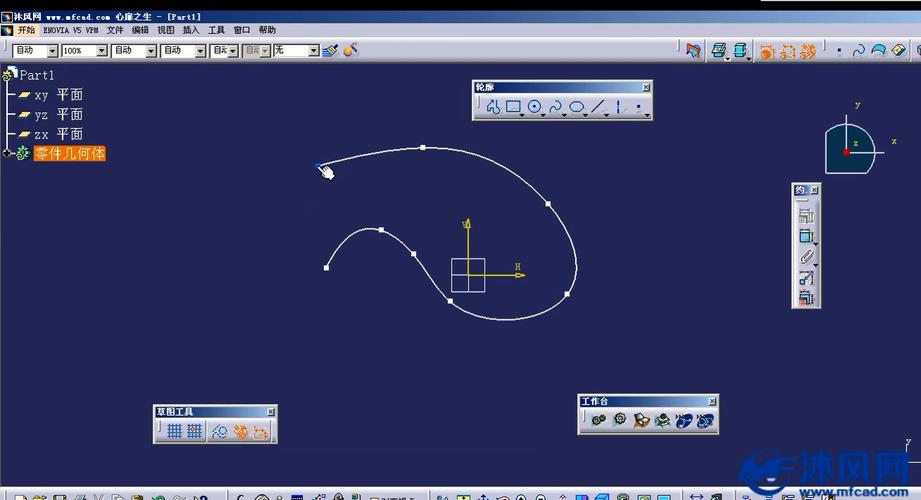The height and width of the screenshot is (500, 921).
Task: Activate the Line tool in 轮廓 toolbar
Action: [598, 108]
